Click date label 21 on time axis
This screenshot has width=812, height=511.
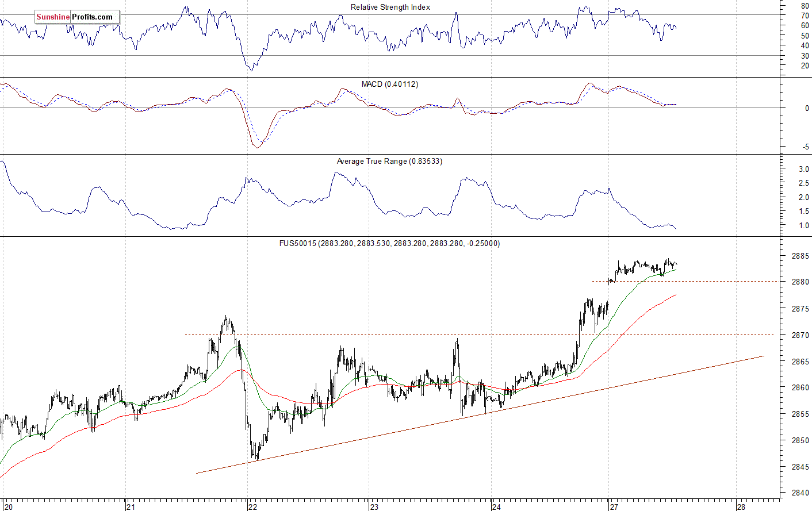click(x=131, y=506)
